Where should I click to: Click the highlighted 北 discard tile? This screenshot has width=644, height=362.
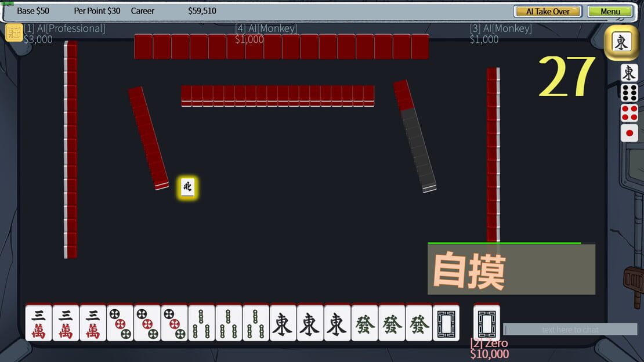pos(188,188)
